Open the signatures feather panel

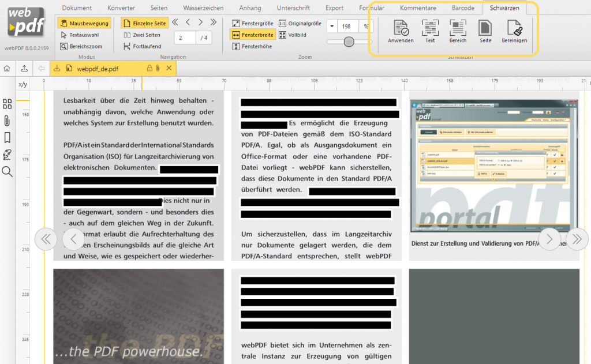(8, 155)
